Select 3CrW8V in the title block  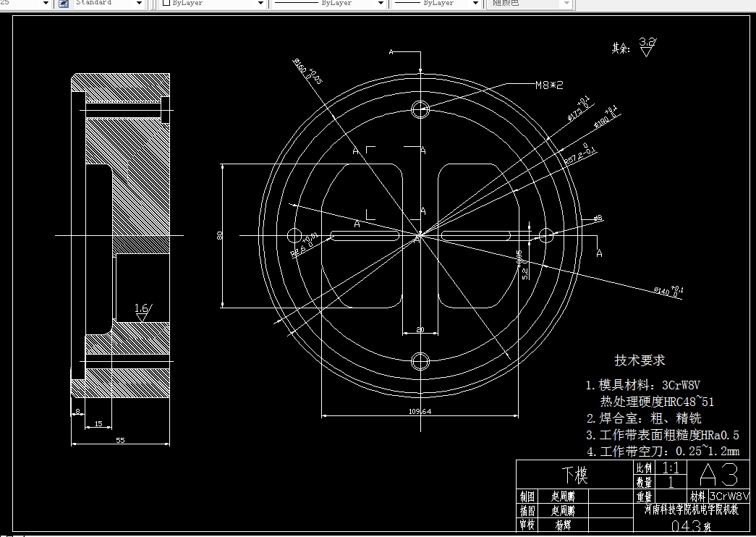(x=729, y=496)
